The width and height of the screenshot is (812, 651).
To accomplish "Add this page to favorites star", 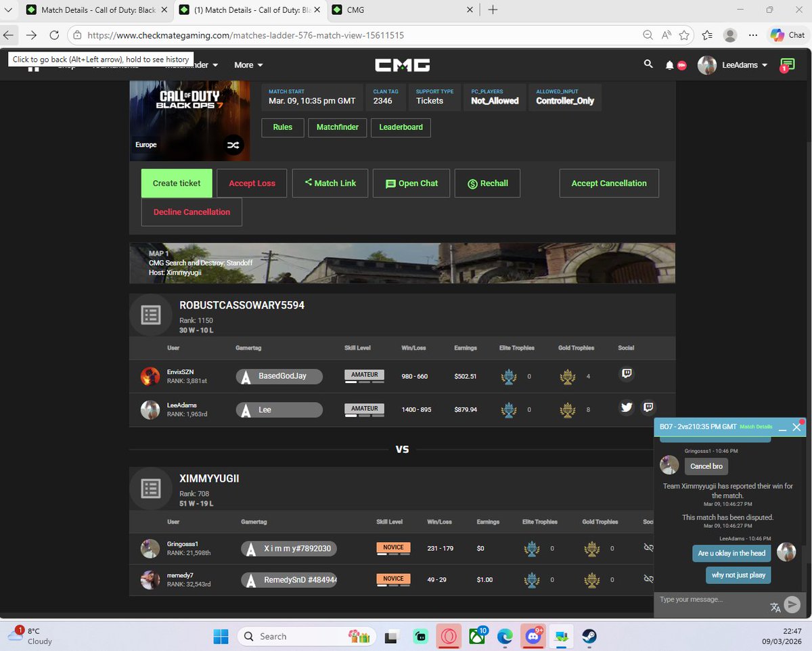I will click(685, 35).
